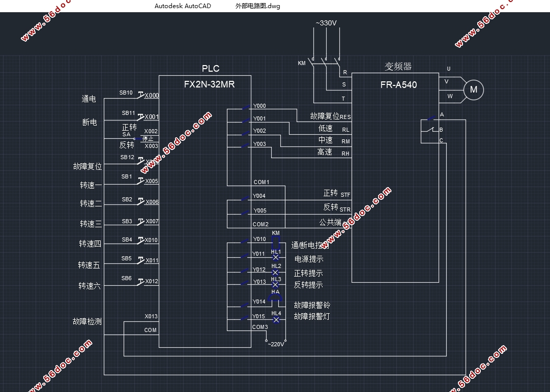
Task: Click the 转速五 label
Action: click(x=89, y=265)
